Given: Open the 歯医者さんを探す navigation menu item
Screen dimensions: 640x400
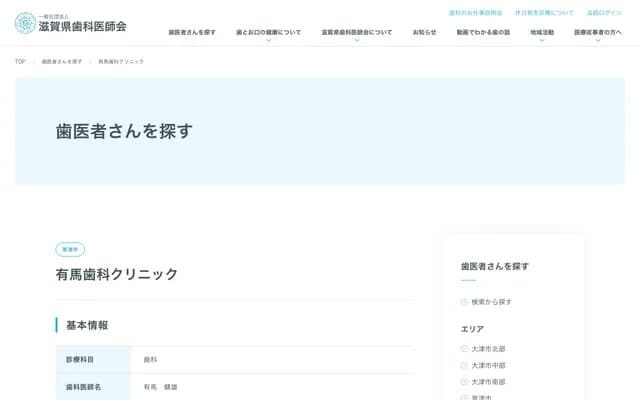Looking at the screenshot, I should [192, 32].
